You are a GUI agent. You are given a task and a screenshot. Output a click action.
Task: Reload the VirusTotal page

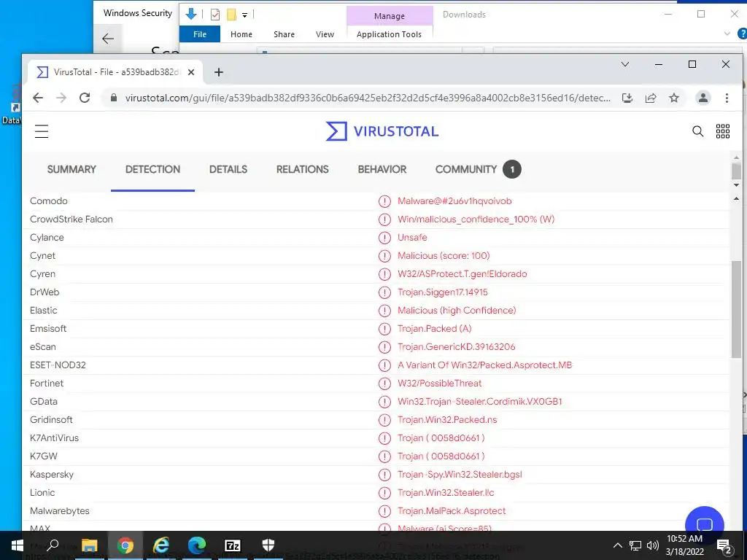click(x=85, y=98)
